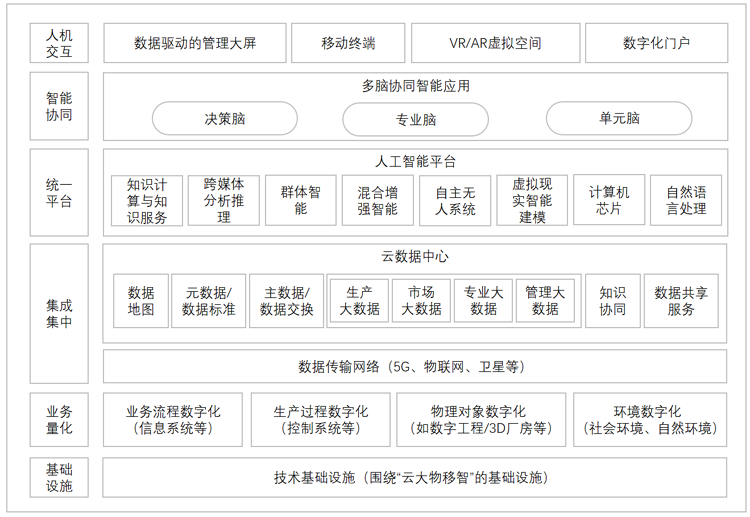Click the 智能协同 layer label
The height and width of the screenshot is (517, 750).
59,106
